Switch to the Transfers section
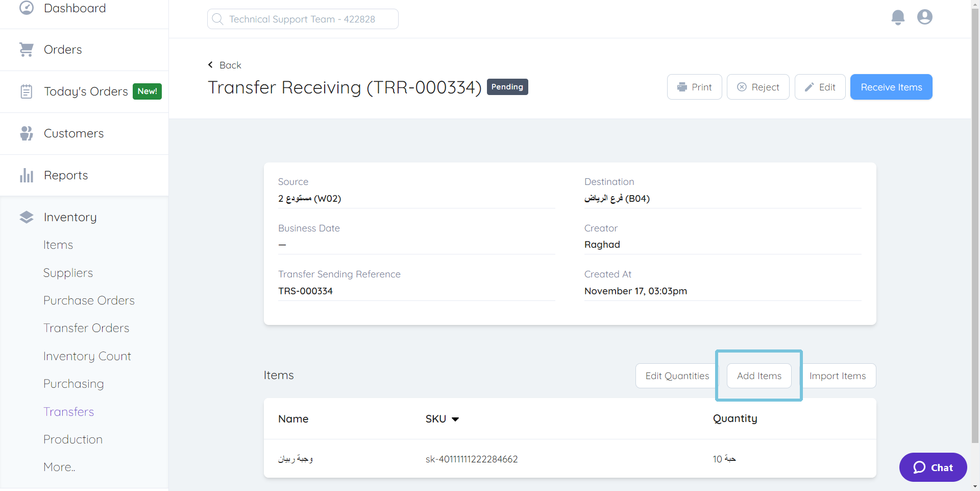 [68, 411]
